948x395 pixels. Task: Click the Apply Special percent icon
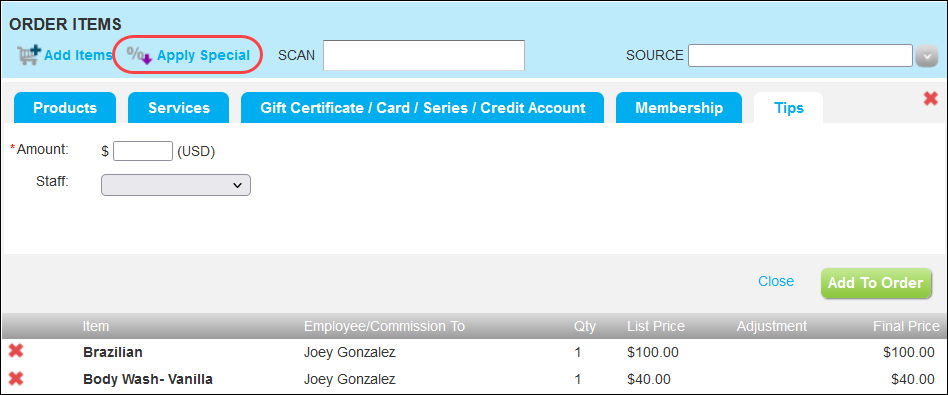[140, 55]
